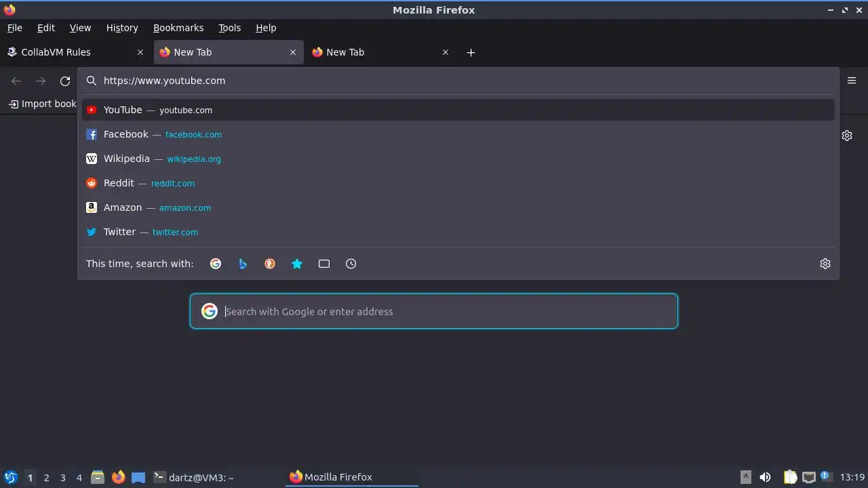This screenshot has height=488, width=868.
Task: Switch to the CollabVM Rules tab
Action: pos(75,52)
